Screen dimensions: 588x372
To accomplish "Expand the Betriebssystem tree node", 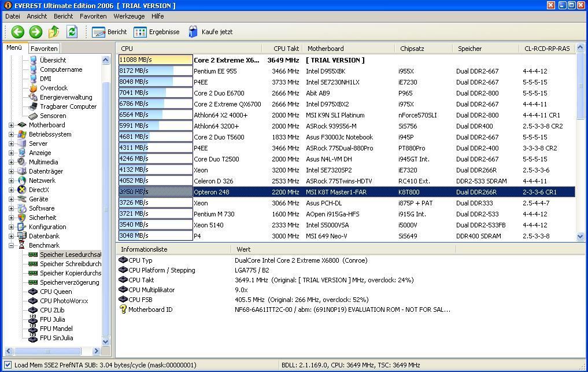I will tap(11, 134).
